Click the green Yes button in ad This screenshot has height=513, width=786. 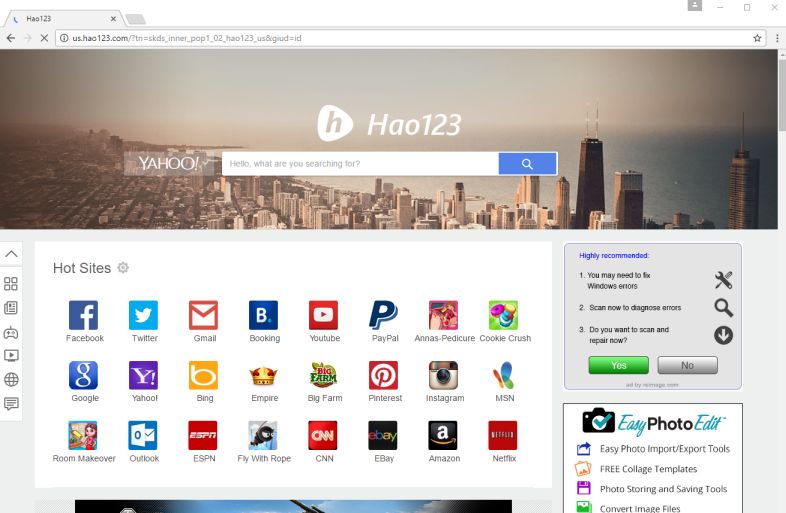coord(619,365)
